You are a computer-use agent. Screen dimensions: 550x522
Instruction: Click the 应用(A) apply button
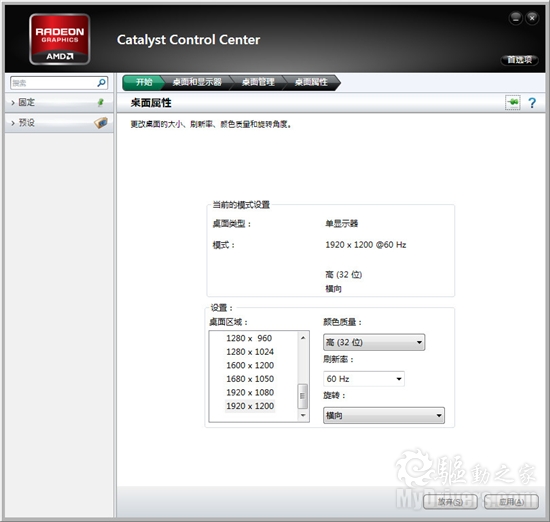coord(511,502)
